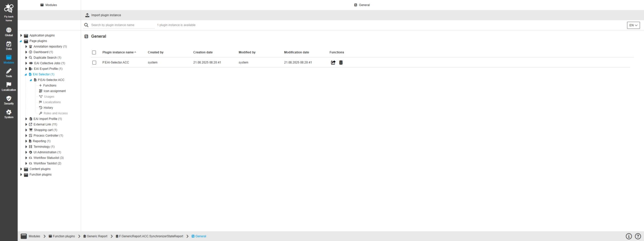Open the Data section in the sidebar
644x241 pixels.
(9, 46)
